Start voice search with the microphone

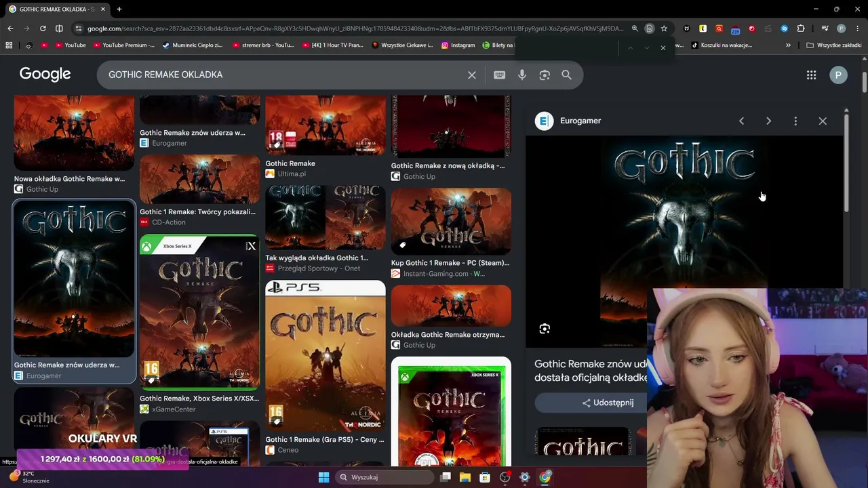tap(522, 75)
